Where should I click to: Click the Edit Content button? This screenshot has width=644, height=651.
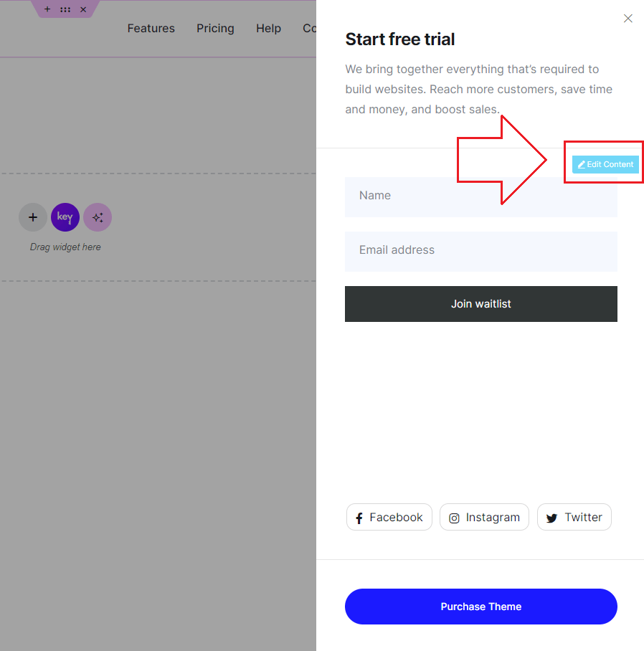[605, 164]
